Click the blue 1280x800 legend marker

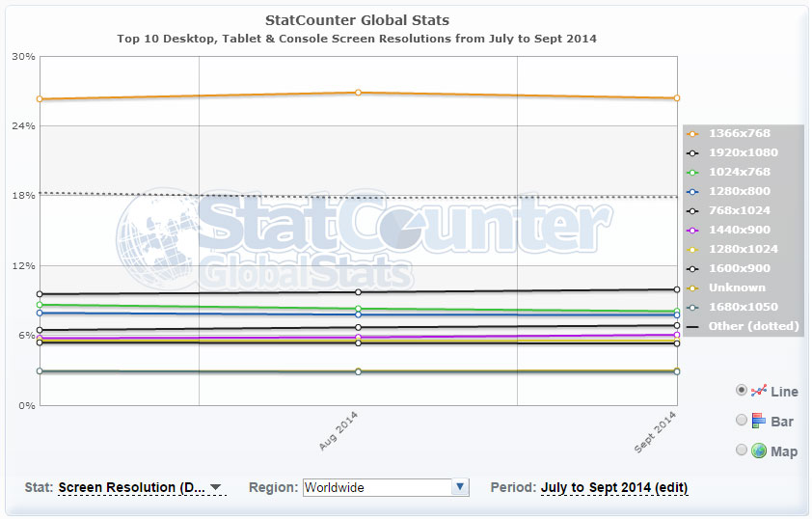point(692,192)
